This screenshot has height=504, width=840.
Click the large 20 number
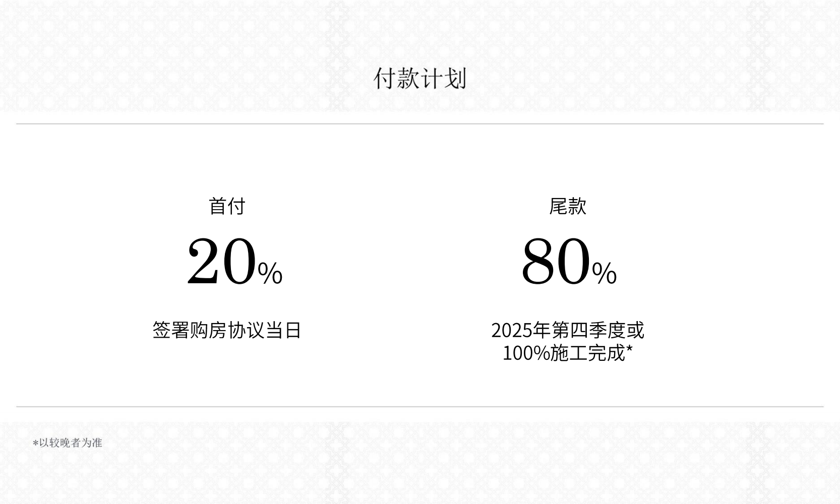pos(222,262)
